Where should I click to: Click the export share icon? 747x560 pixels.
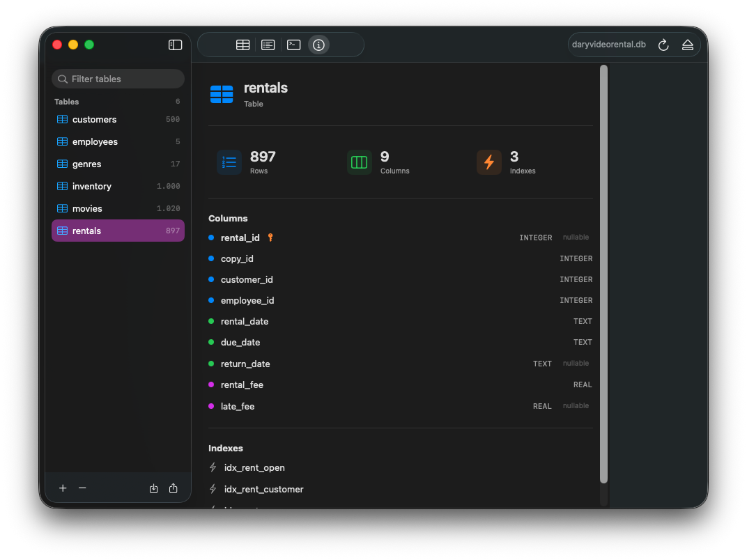(174, 488)
